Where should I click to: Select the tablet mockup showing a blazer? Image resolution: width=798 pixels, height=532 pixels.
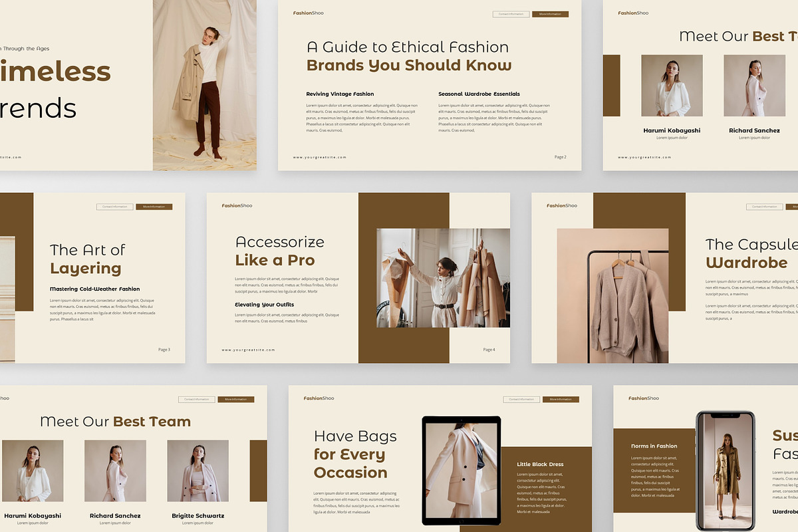(x=462, y=470)
